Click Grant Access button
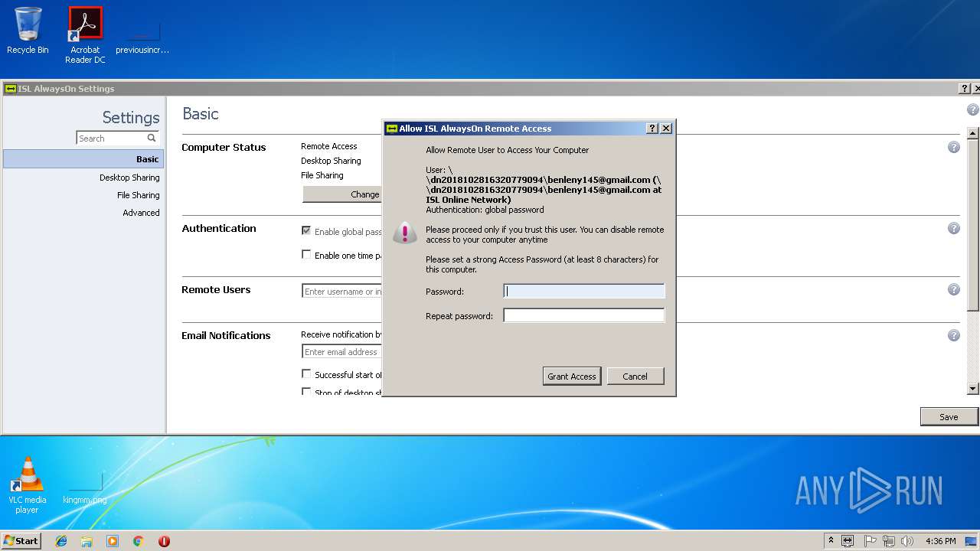Image resolution: width=980 pixels, height=551 pixels. coord(572,376)
